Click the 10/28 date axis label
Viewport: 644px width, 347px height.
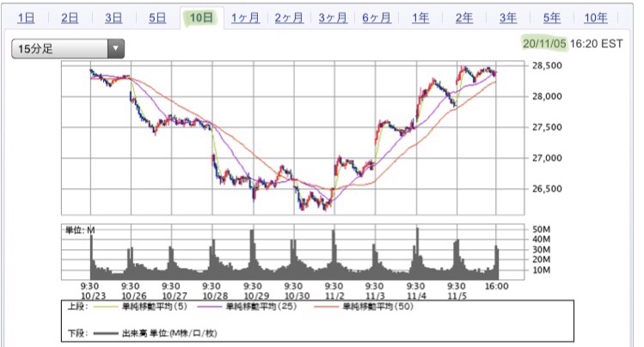pyautogui.click(x=215, y=295)
